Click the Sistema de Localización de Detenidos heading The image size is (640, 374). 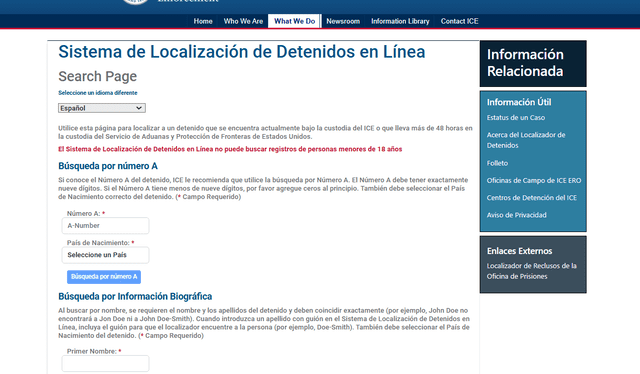click(242, 52)
